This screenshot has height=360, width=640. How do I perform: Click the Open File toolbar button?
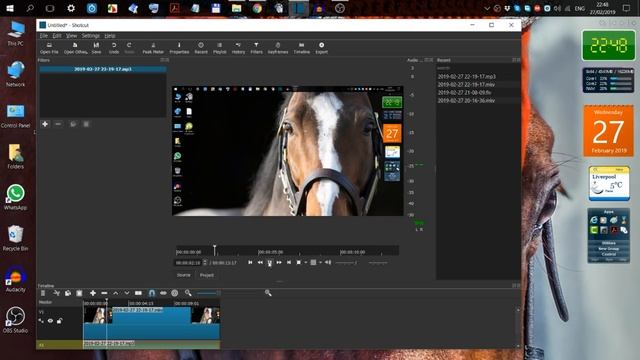(49, 48)
